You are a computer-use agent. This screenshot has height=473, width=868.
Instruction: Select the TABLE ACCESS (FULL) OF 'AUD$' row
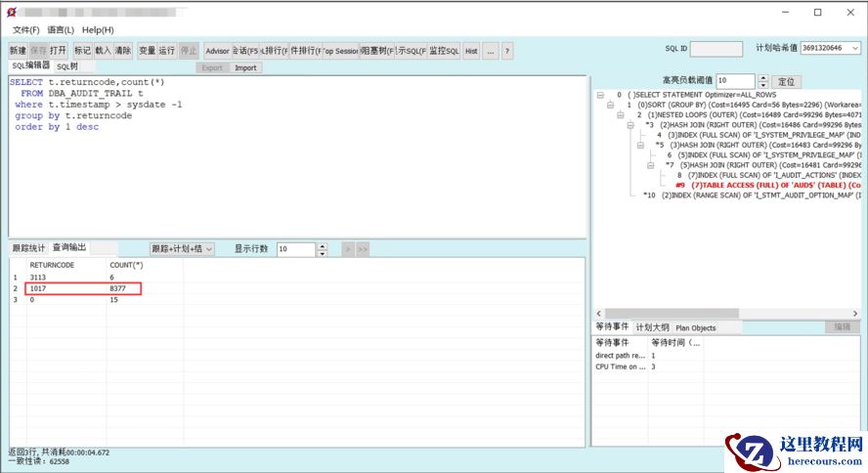click(767, 186)
